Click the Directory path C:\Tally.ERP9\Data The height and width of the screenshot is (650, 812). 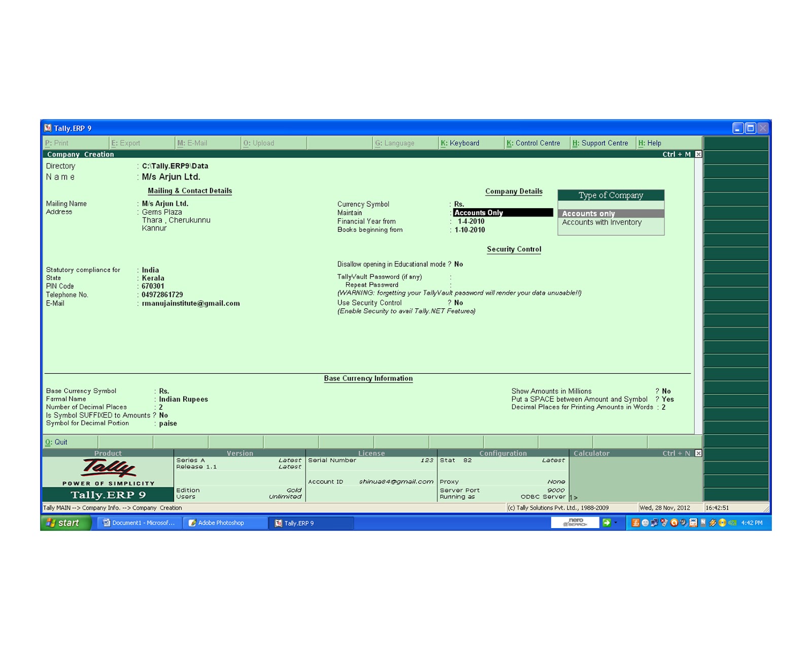tap(175, 166)
